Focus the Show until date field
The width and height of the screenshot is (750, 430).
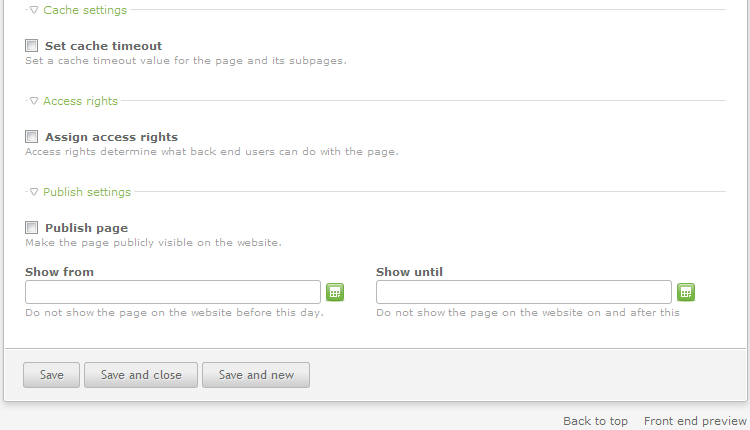pyautogui.click(x=523, y=292)
